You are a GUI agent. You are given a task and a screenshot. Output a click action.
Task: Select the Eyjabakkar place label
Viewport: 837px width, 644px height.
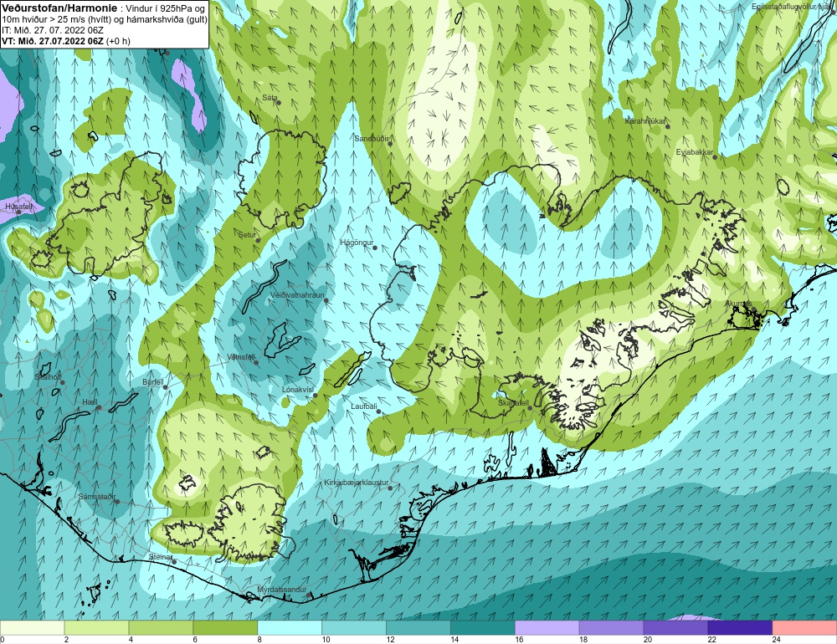pyautogui.click(x=694, y=152)
